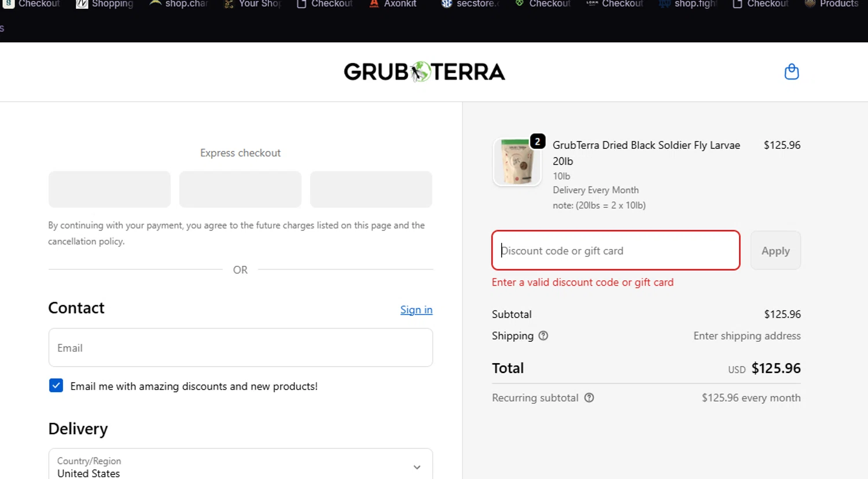Image resolution: width=868 pixels, height=479 pixels.
Task: Focus the Email input field
Action: (241, 348)
